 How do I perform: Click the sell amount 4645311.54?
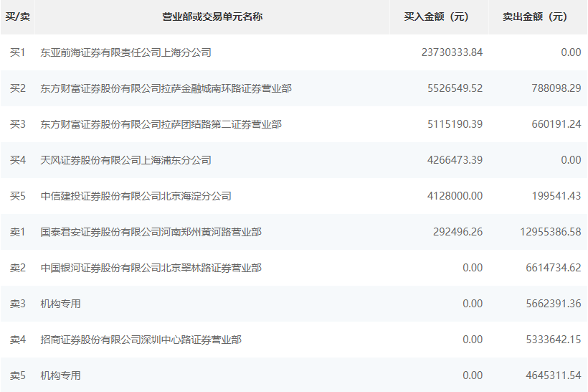click(554, 375)
